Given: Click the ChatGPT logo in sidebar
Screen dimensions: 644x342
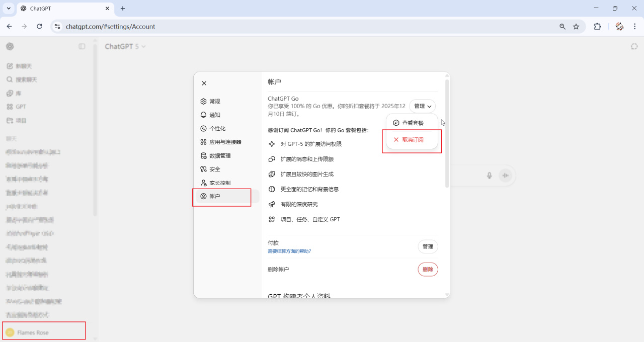Looking at the screenshot, I should [x=10, y=46].
